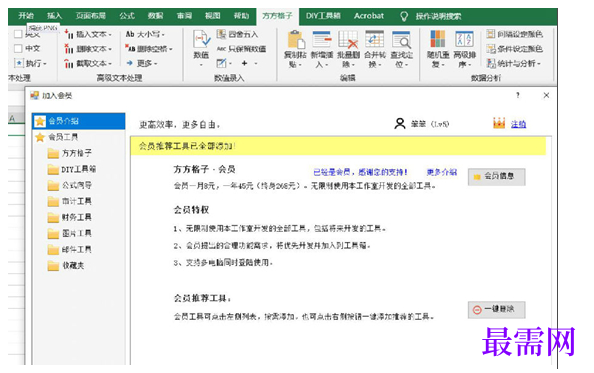Click the 更多介绍 link

pyautogui.click(x=442, y=172)
